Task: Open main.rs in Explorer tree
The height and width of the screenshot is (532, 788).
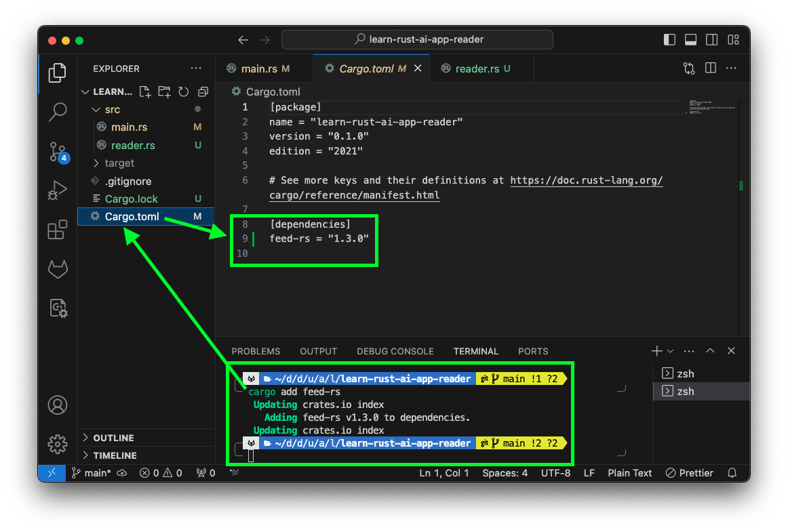Action: 146,127
